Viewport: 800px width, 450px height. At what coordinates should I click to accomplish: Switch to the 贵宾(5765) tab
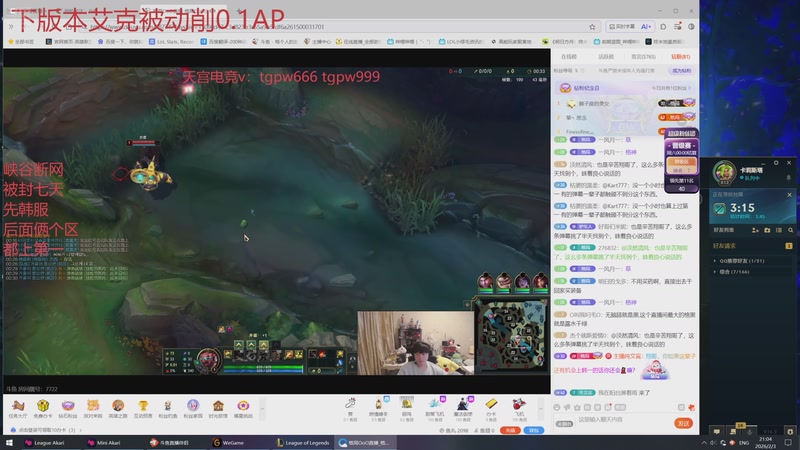pyautogui.click(x=643, y=57)
